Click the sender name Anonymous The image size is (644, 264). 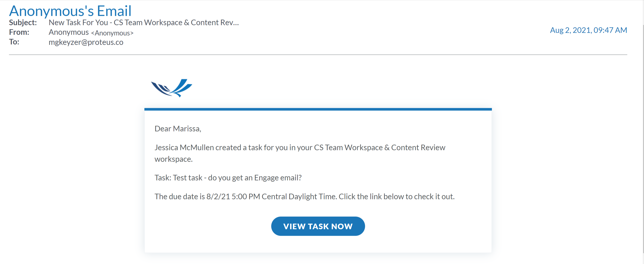(69, 32)
